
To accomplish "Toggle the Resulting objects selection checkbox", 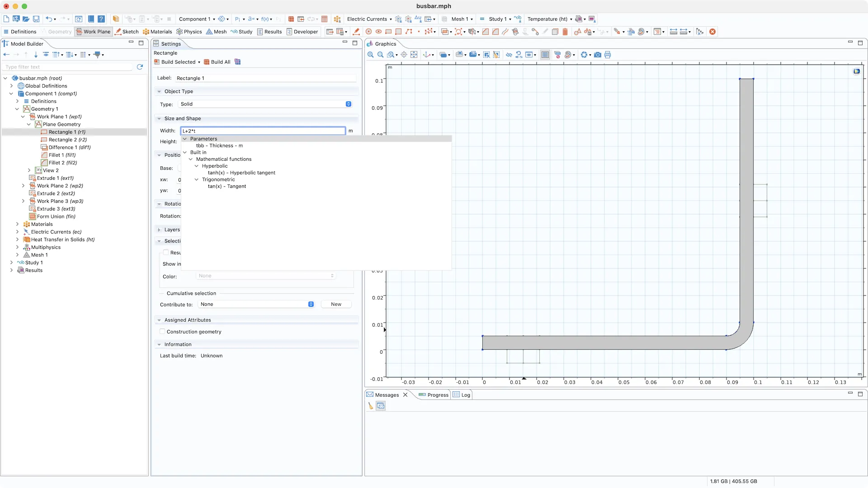I will coord(166,253).
